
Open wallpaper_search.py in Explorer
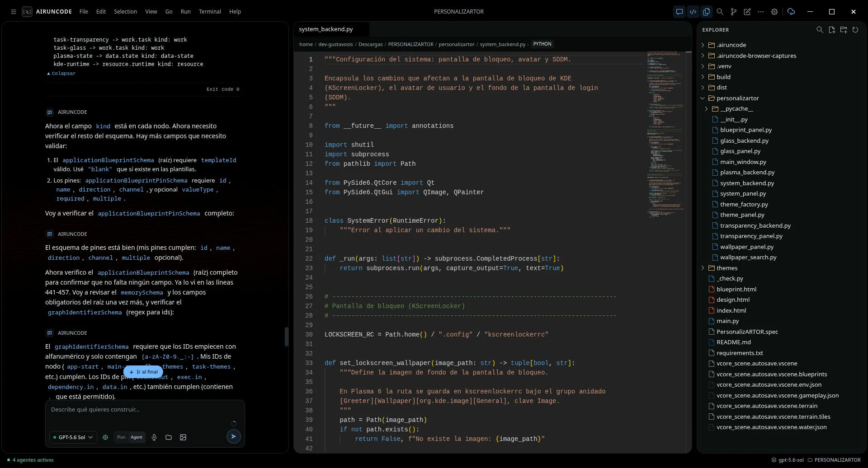(748, 257)
